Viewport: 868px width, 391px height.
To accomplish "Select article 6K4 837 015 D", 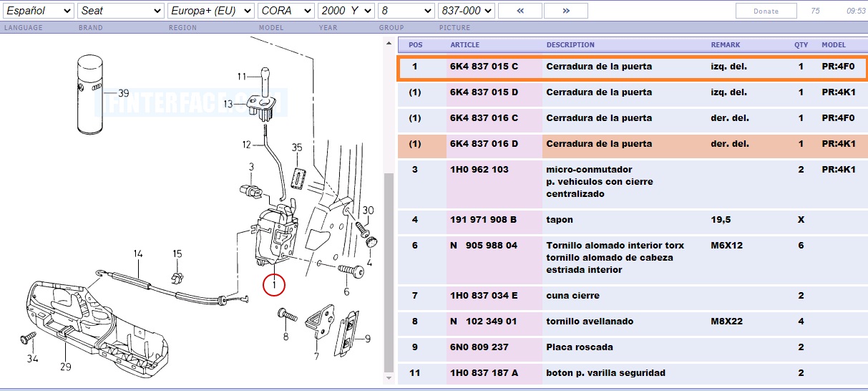I will click(x=484, y=92).
